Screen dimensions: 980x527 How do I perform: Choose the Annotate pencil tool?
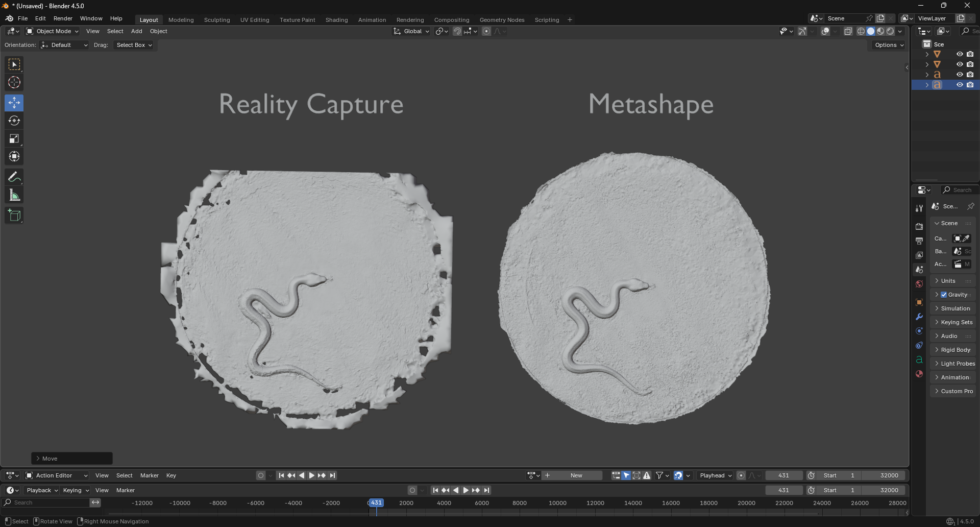[x=14, y=177]
